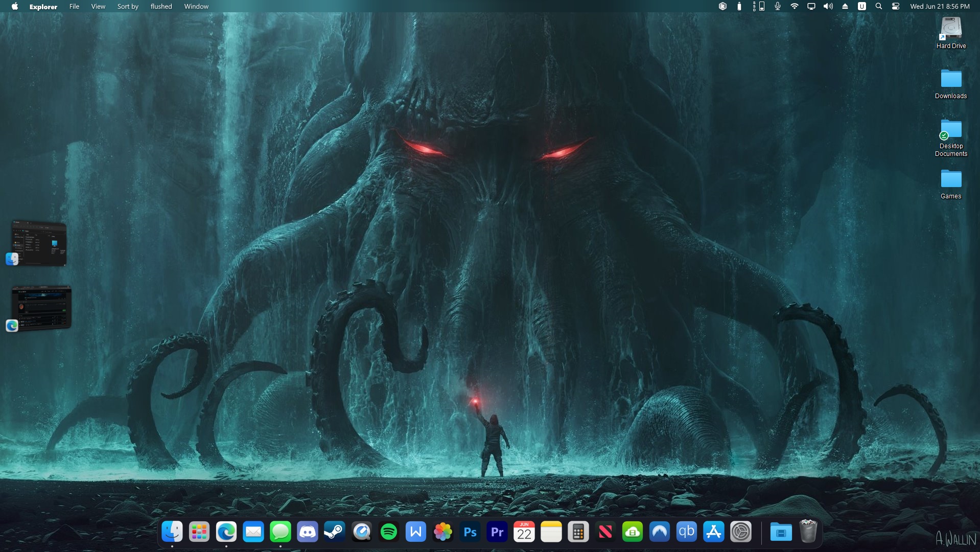Click the date and time display
The height and width of the screenshot is (552, 980).
coord(939,6)
